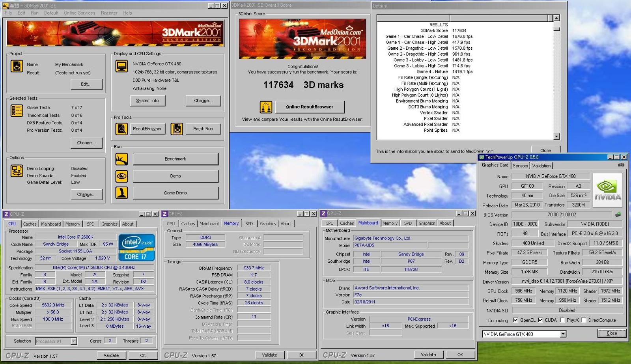This screenshot has height=364, width=631.
Task: Click the ResultBrowser magnifier icon
Action: [x=121, y=129]
